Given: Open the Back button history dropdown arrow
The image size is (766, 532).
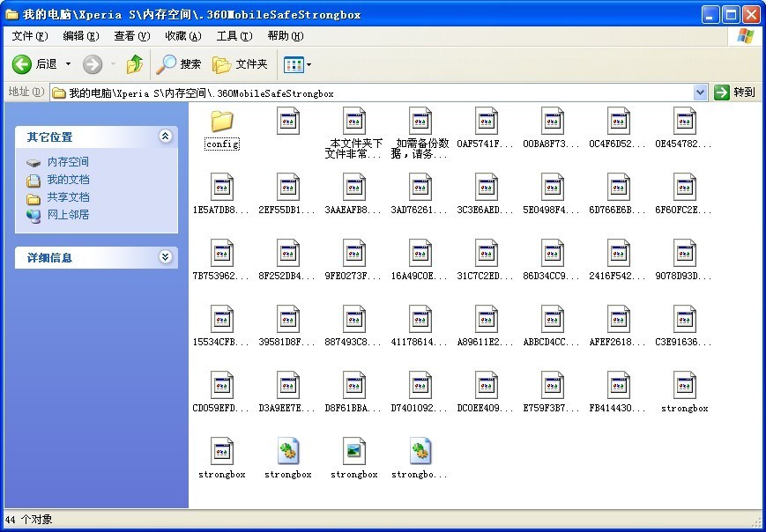Looking at the screenshot, I should tap(68, 64).
